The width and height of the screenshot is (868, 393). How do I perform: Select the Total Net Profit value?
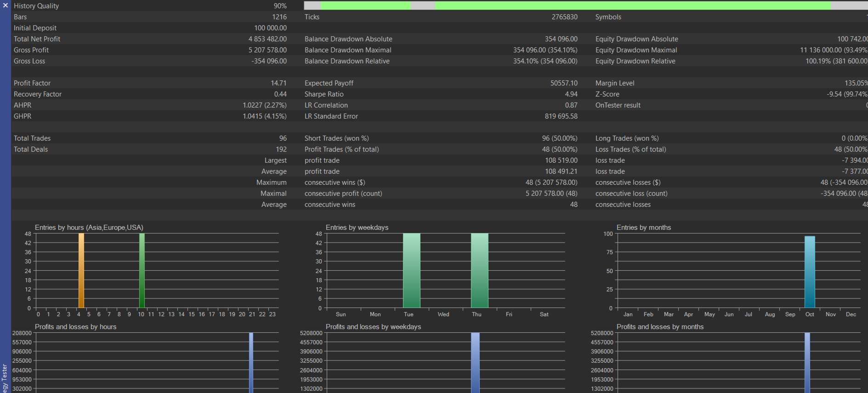267,39
